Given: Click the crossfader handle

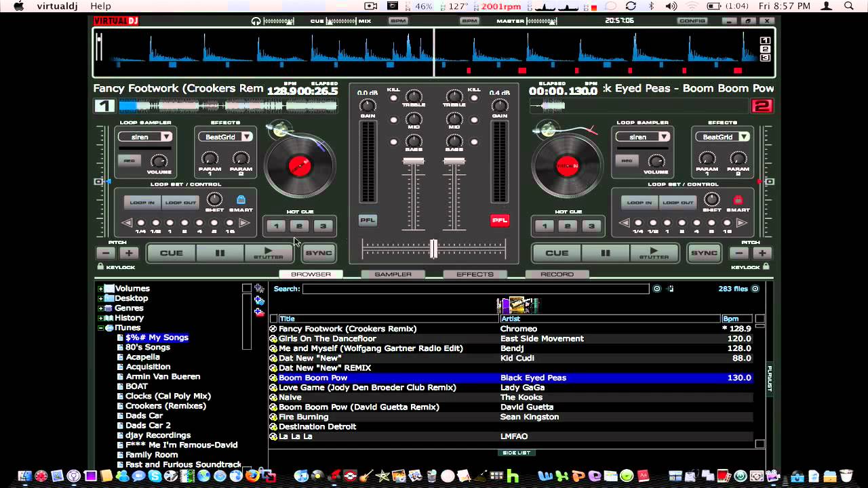Looking at the screenshot, I should coord(434,249).
